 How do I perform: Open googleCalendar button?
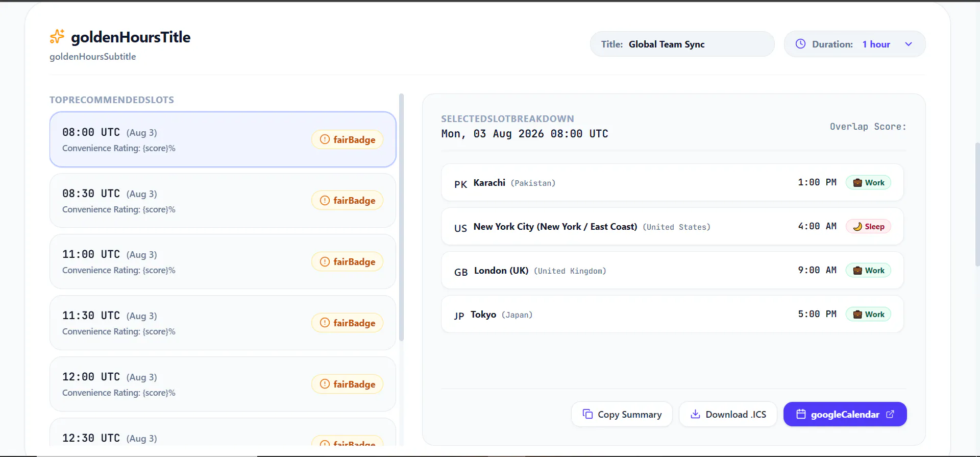click(x=845, y=414)
